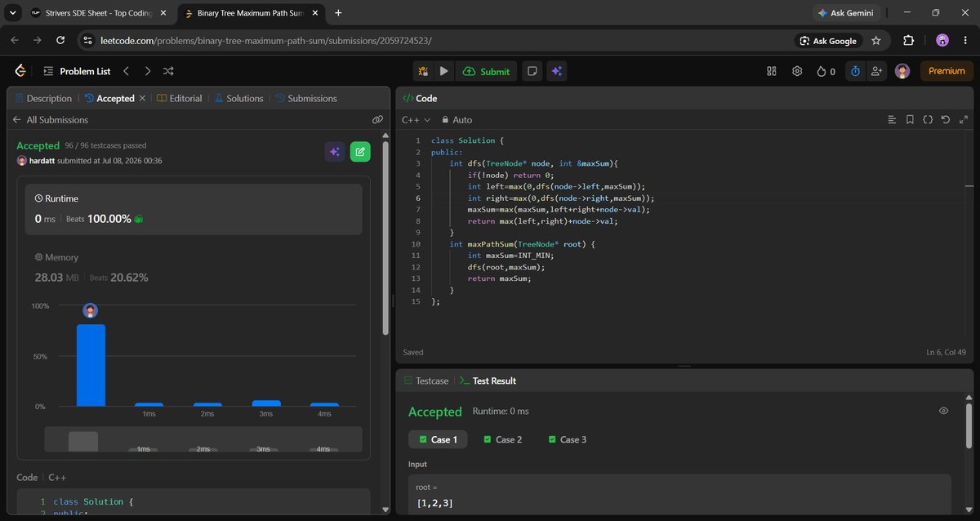Switch to the Description tab

(43, 98)
